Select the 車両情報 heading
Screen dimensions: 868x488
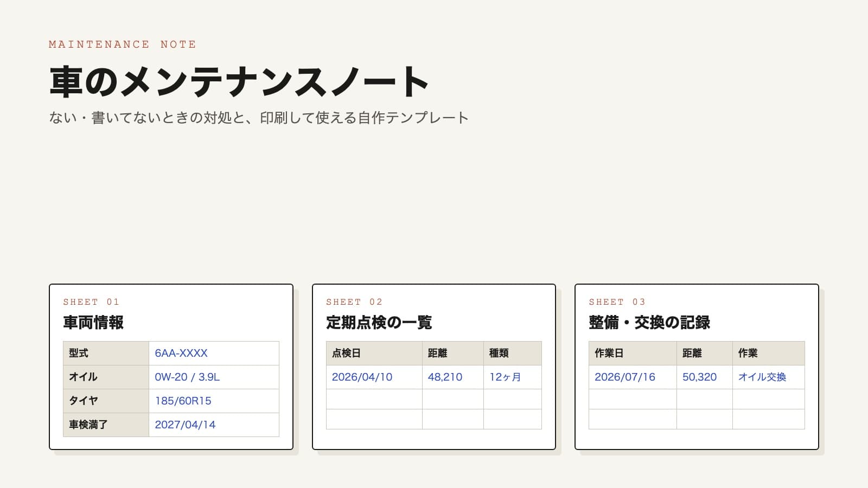point(93,323)
